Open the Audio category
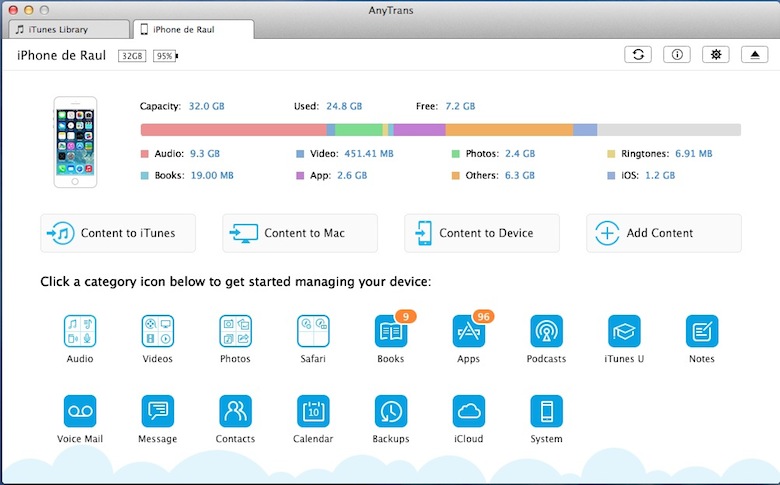The width and height of the screenshot is (780, 485). coord(80,331)
